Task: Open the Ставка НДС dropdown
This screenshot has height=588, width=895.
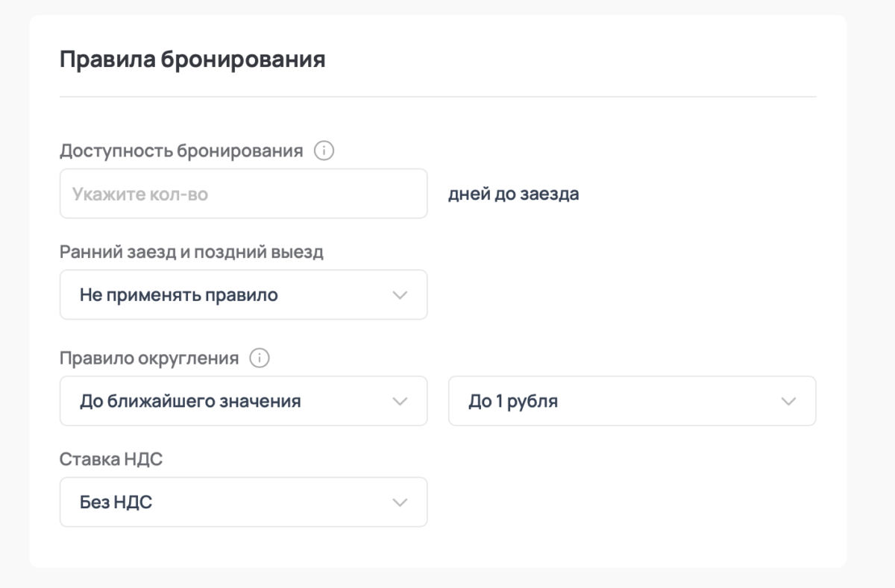Action: tap(243, 502)
